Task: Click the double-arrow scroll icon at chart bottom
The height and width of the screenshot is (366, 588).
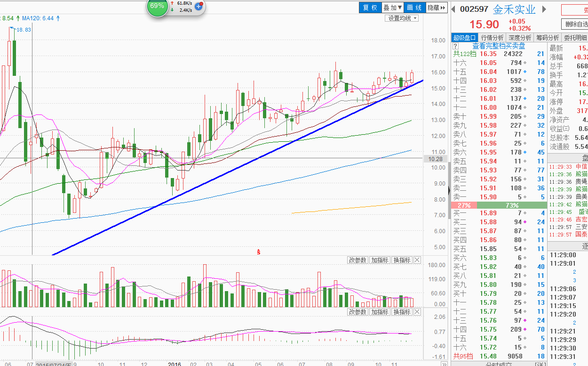Action: (x=443, y=364)
